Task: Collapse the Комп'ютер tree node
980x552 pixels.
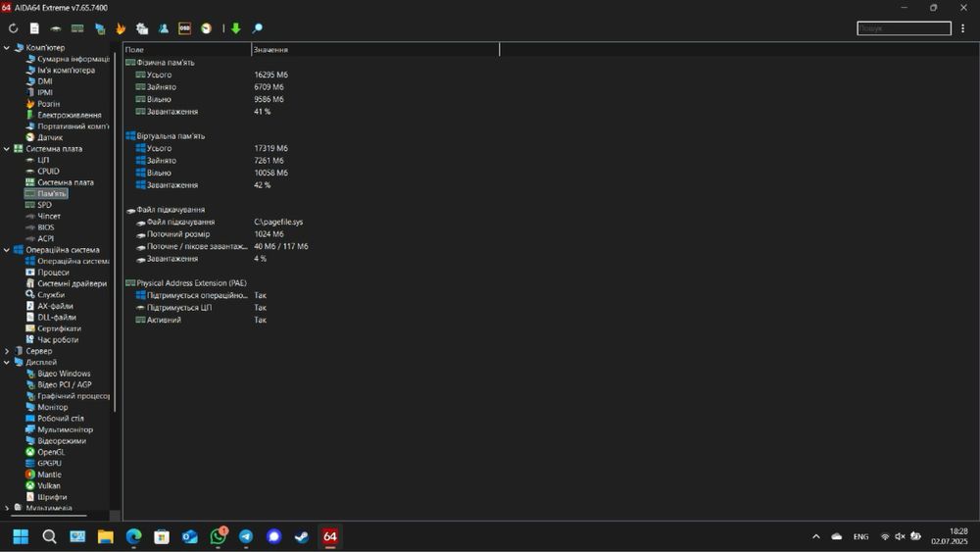Action: [x=6, y=47]
